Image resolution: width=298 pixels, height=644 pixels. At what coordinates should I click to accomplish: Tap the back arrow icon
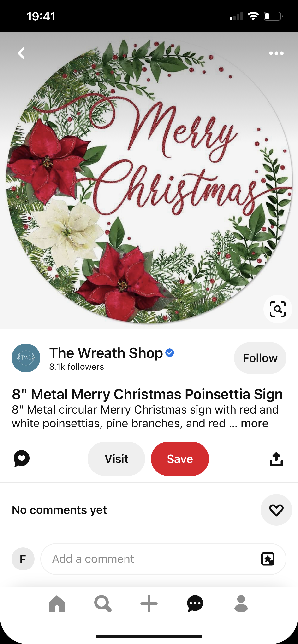click(x=21, y=53)
